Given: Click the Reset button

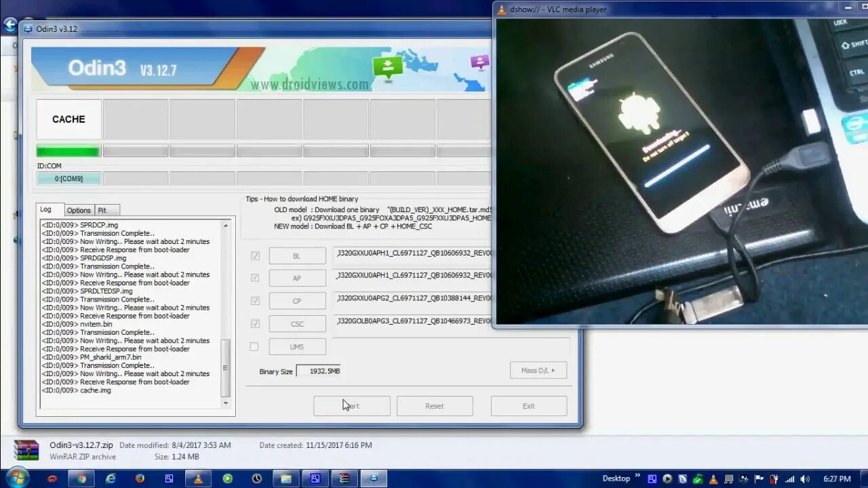Looking at the screenshot, I should pos(435,406).
